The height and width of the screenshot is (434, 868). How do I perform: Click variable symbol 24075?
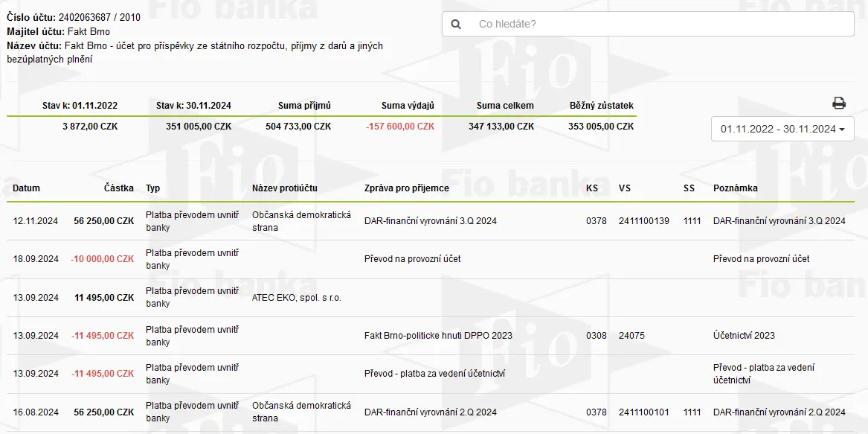pyautogui.click(x=631, y=335)
